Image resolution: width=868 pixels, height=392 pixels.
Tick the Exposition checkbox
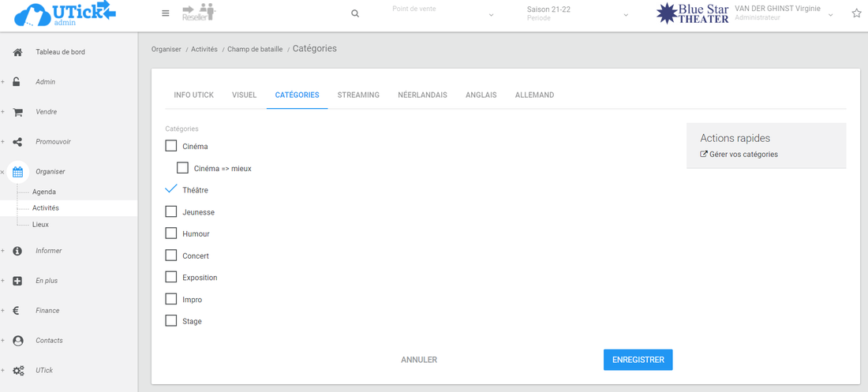coord(170,278)
